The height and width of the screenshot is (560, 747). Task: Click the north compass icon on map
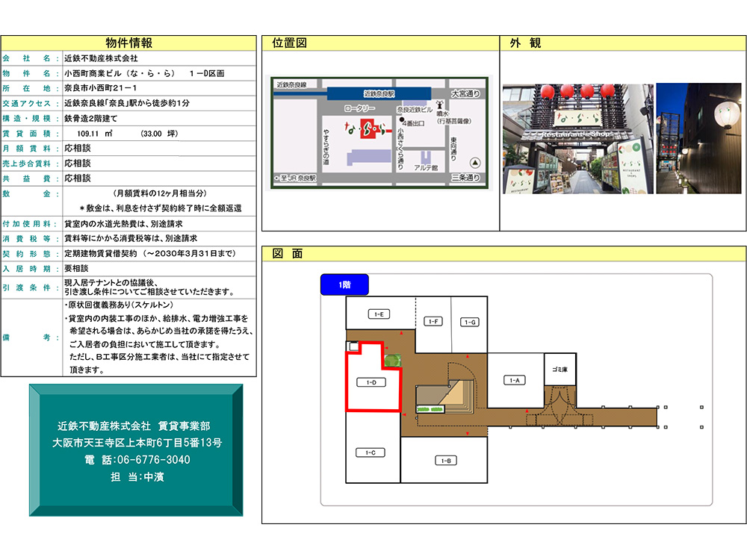coord(475,163)
